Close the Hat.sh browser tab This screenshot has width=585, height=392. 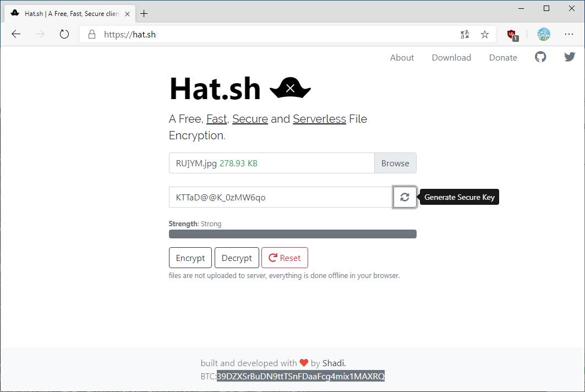tap(127, 14)
